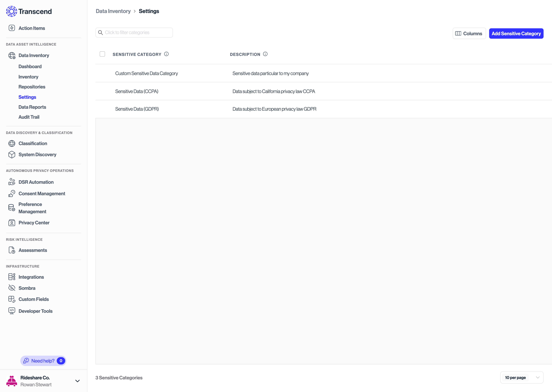Follow the Data Inventory breadcrumb link
Viewport: 552px width, 392px height.
(x=113, y=11)
